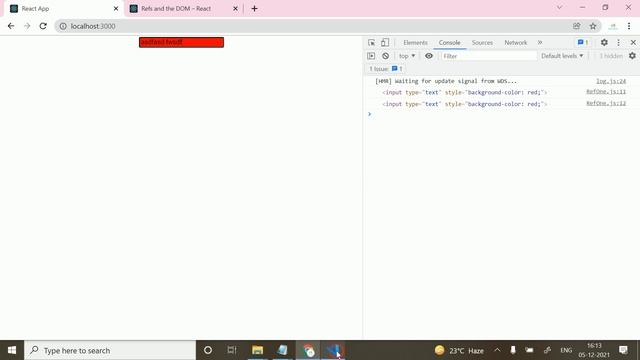The width and height of the screenshot is (640, 360).
Task: Open the issues counter badge in DevTools toolbar
Action: pos(583,42)
